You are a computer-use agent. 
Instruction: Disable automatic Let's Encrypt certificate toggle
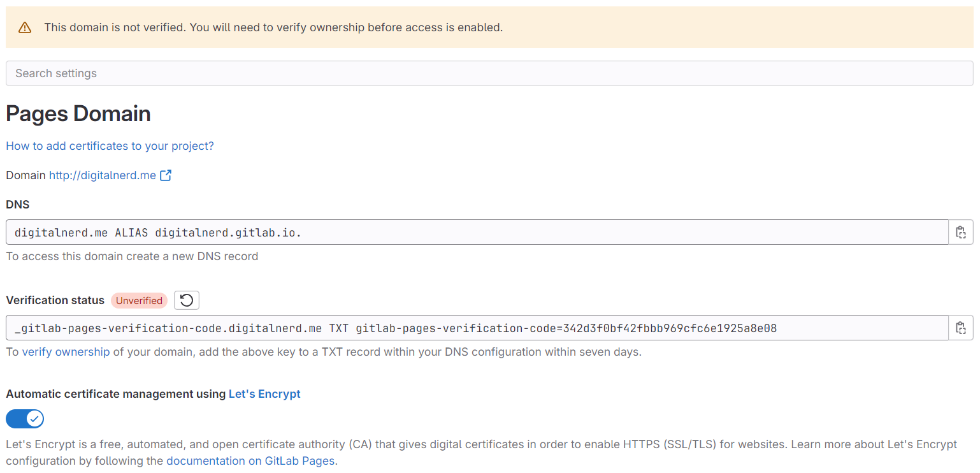[x=25, y=419]
